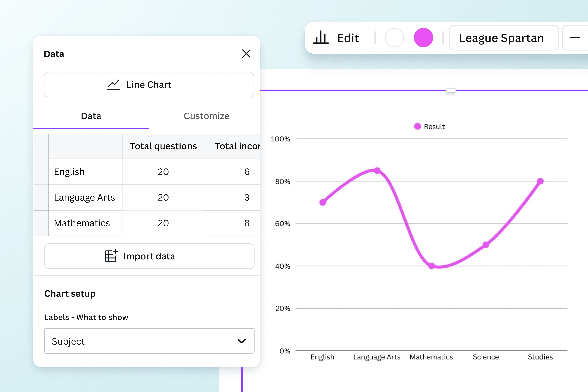Select the Mathematics total questions cell
The image size is (588, 392).
click(x=163, y=223)
